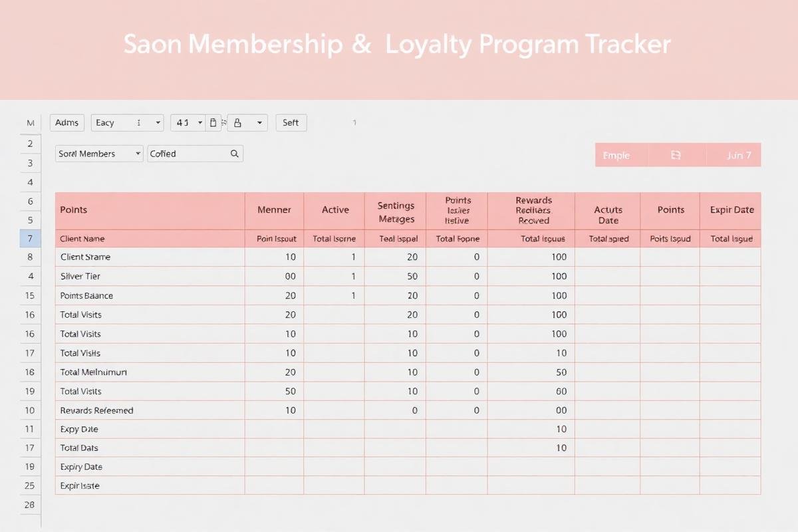Click the Active value 1 in Points Baiance row
Image resolution: width=798 pixels, height=532 pixels.
click(353, 295)
